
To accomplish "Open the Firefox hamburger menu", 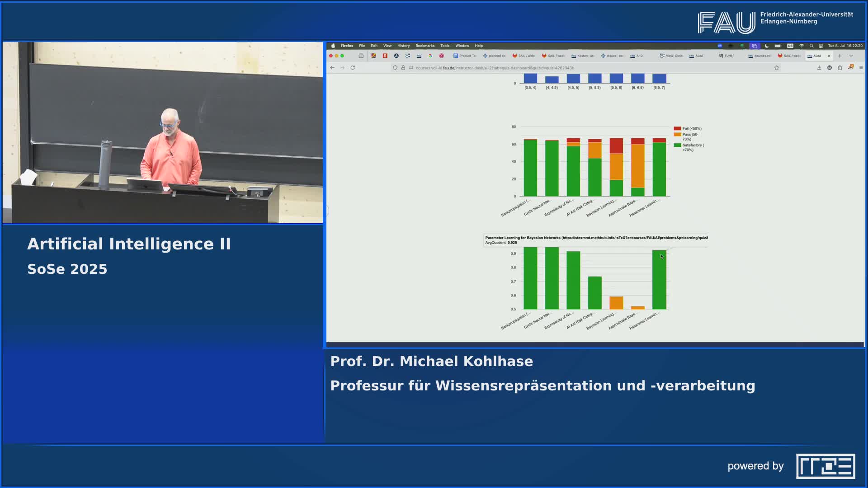I will pos(861,68).
